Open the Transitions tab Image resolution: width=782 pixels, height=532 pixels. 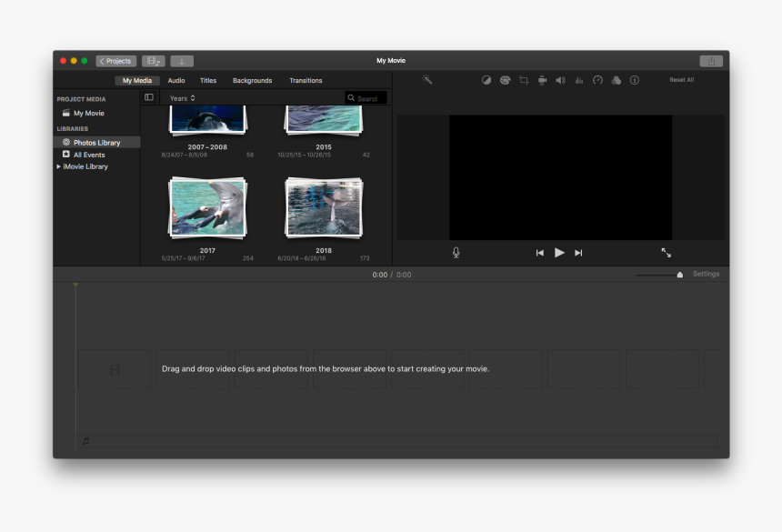click(306, 80)
